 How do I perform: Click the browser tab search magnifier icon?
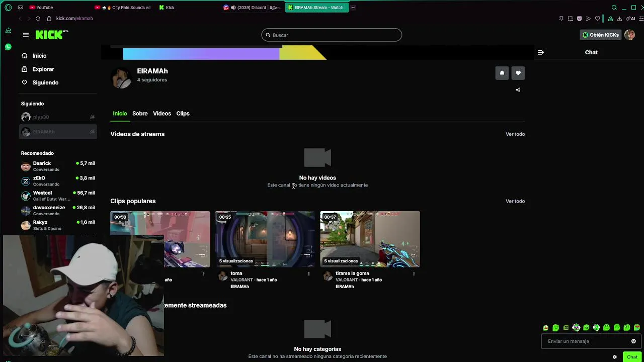614,8
